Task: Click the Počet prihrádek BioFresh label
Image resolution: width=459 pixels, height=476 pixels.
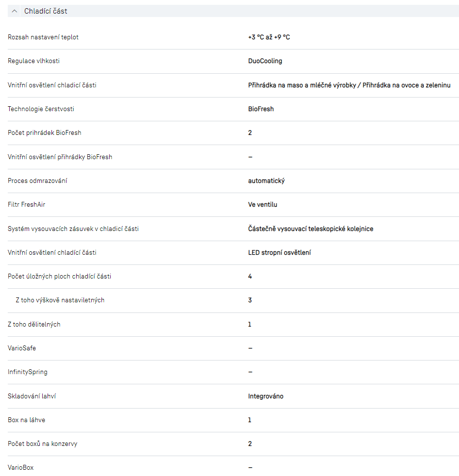Action: pos(45,133)
